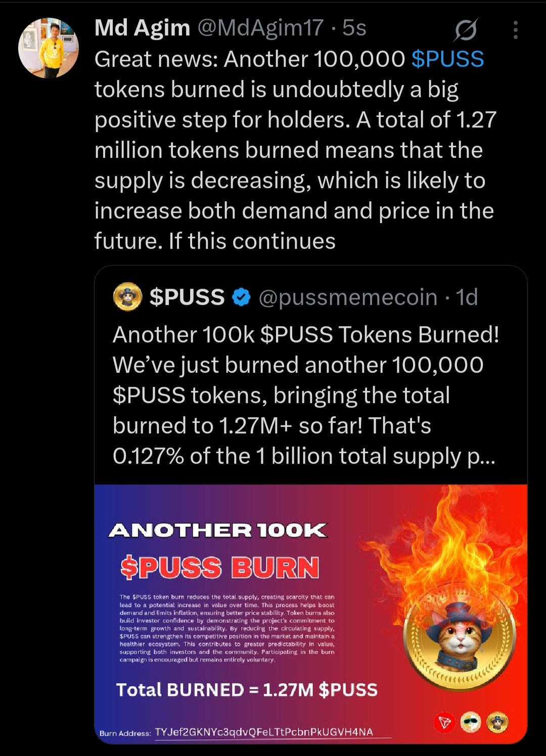Click the 1d timestamp of quoted tweet
Viewport: 546px width, 756px height.
pos(467,297)
